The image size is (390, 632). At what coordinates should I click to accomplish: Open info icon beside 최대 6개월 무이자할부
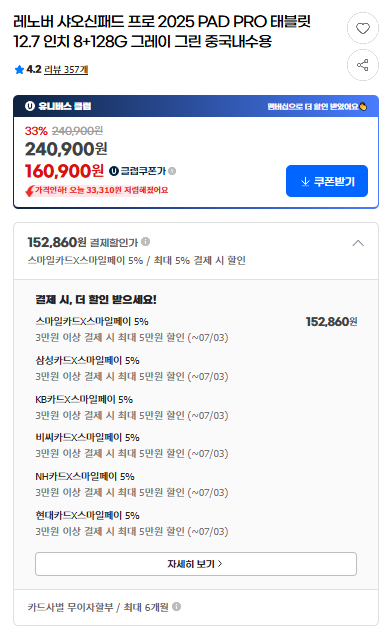click(x=176, y=607)
